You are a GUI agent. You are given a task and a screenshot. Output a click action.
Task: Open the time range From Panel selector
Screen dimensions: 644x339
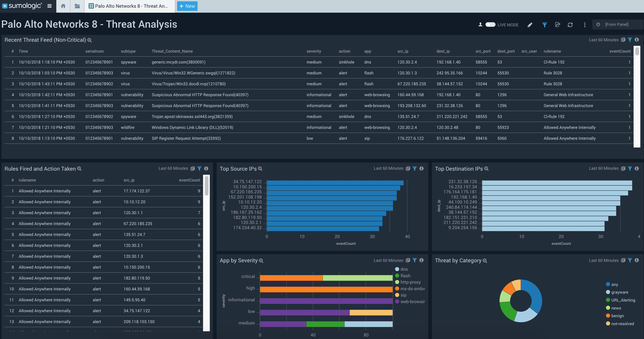617,25
